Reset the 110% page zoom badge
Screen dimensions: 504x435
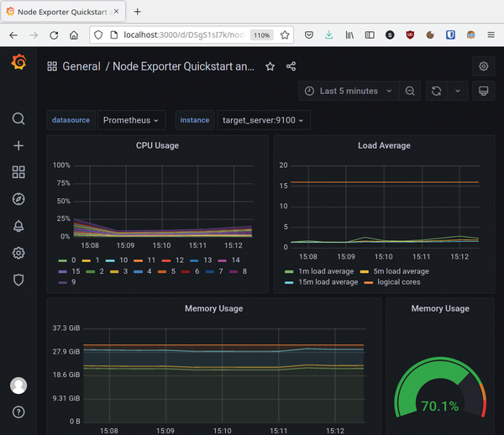[x=261, y=35]
